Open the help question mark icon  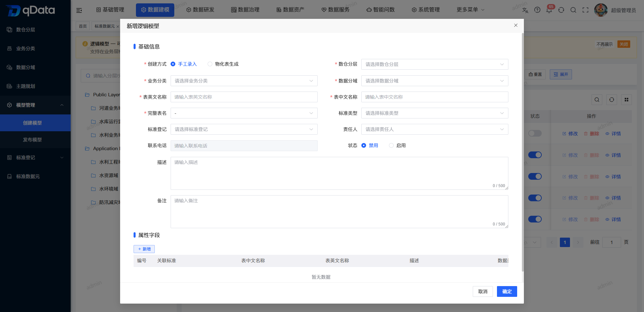[537, 10]
